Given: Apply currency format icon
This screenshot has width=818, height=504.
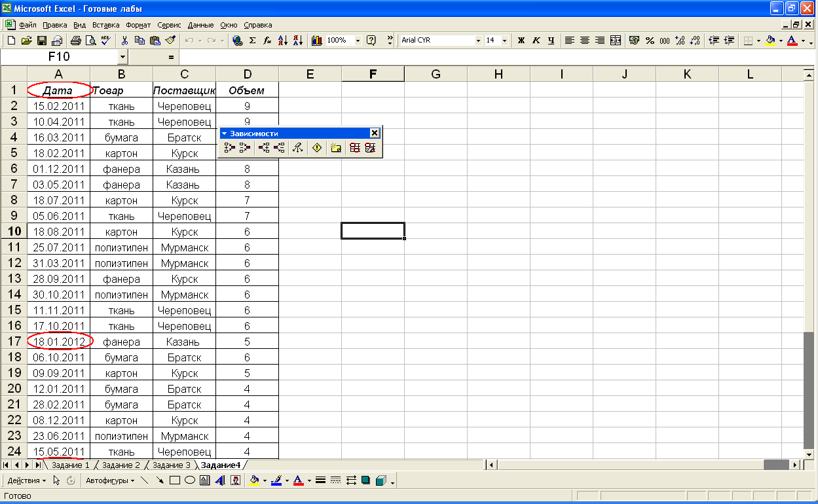Looking at the screenshot, I should (x=634, y=40).
